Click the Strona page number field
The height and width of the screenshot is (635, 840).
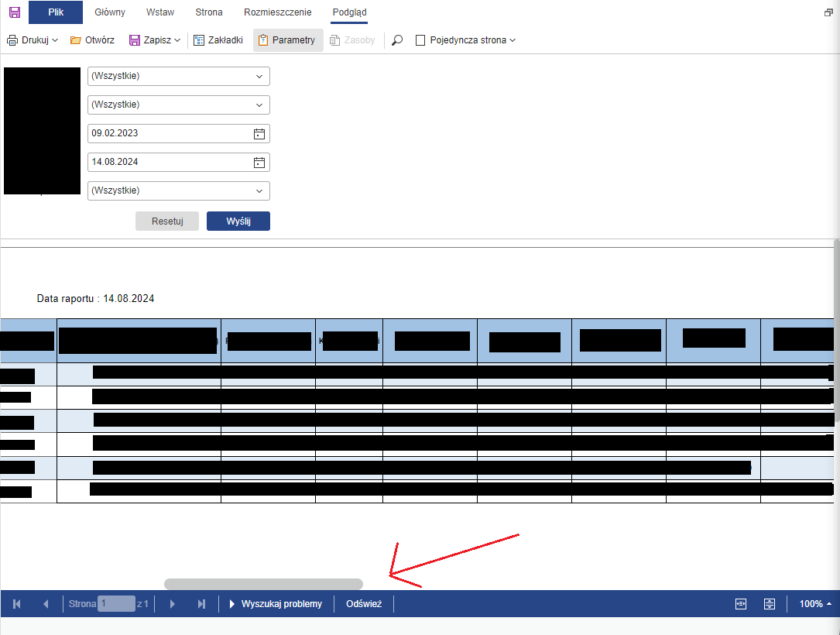pyautogui.click(x=116, y=604)
